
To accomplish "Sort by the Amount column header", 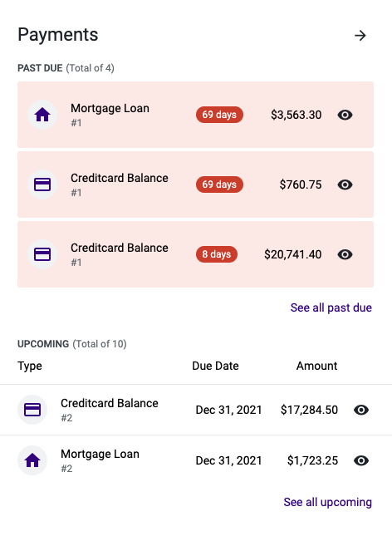I will pos(317,366).
